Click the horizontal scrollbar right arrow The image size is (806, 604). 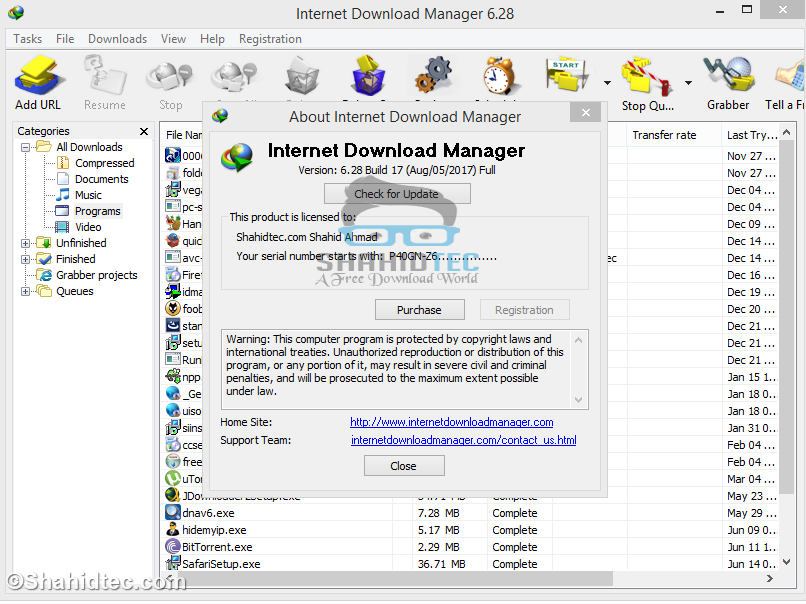(x=770, y=579)
